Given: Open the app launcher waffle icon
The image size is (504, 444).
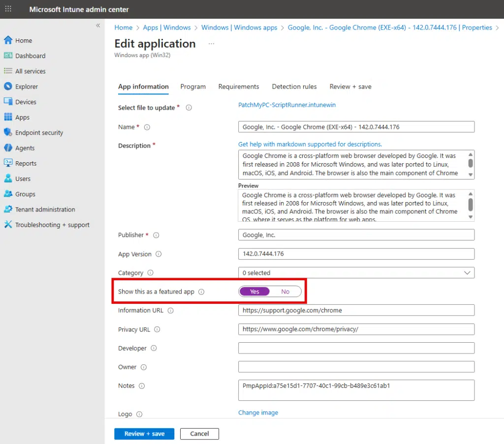Looking at the screenshot, I should click(8, 9).
